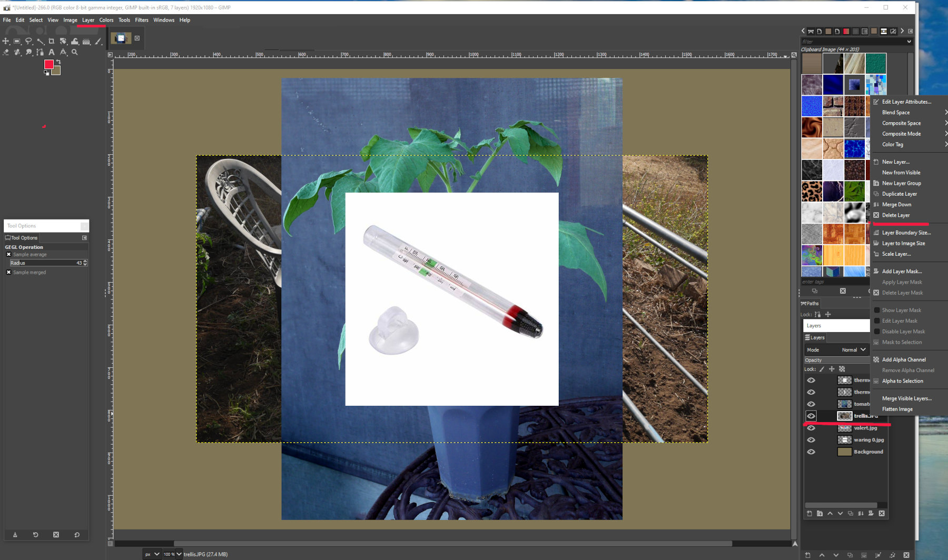Viewport: 948px width, 560px height.
Task: Create a new layer from Layers panel bottom
Action: (809, 513)
